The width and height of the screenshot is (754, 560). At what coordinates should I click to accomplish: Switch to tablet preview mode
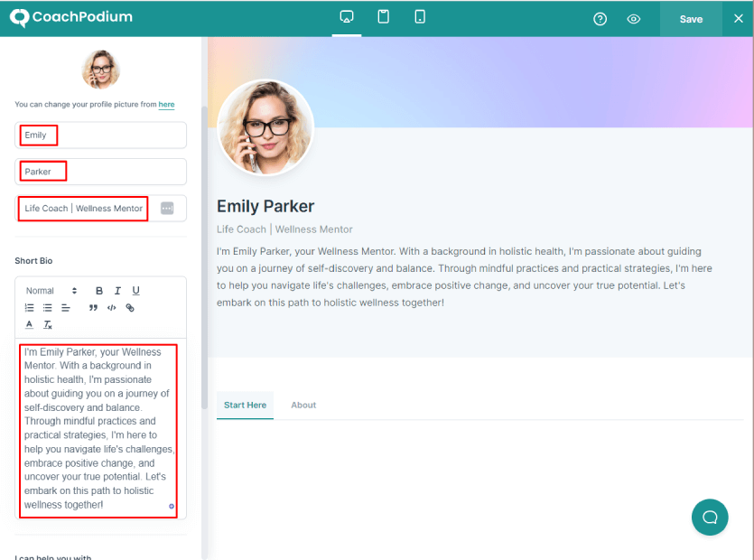(x=383, y=17)
